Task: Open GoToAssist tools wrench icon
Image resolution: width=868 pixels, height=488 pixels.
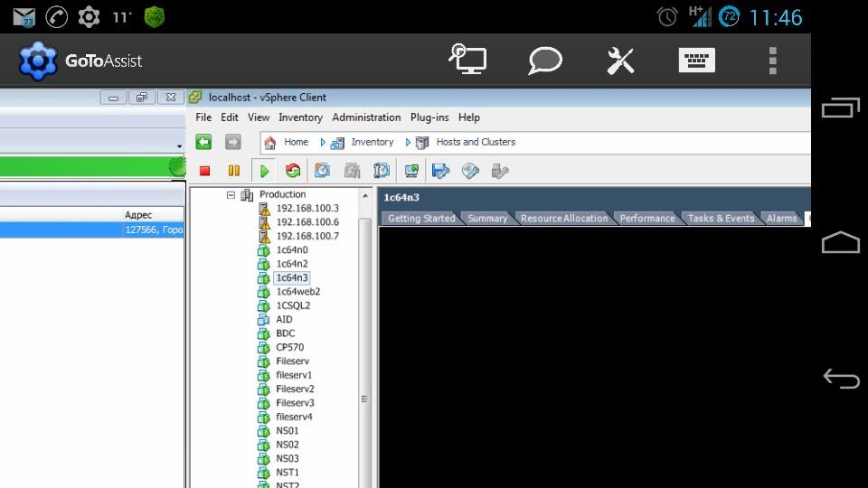Action: click(620, 61)
